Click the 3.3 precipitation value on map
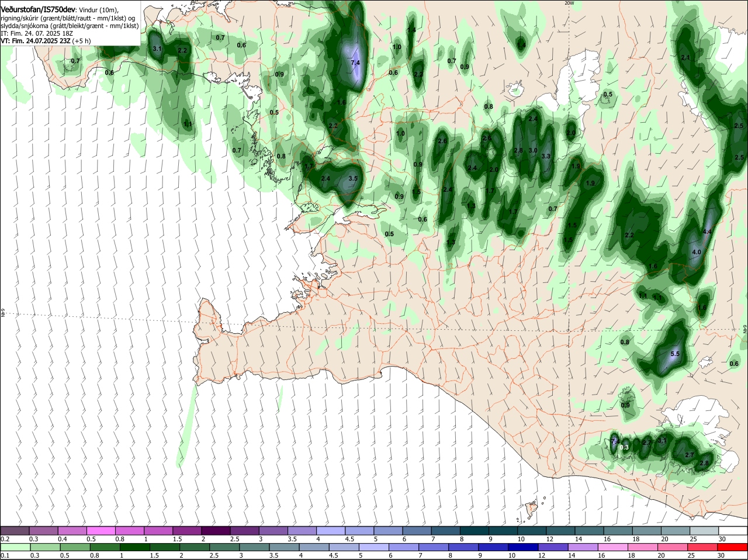 546,157
